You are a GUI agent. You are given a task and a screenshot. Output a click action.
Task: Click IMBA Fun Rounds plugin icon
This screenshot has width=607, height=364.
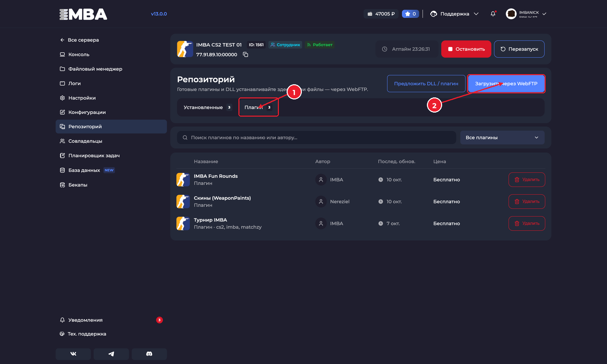pos(183,180)
